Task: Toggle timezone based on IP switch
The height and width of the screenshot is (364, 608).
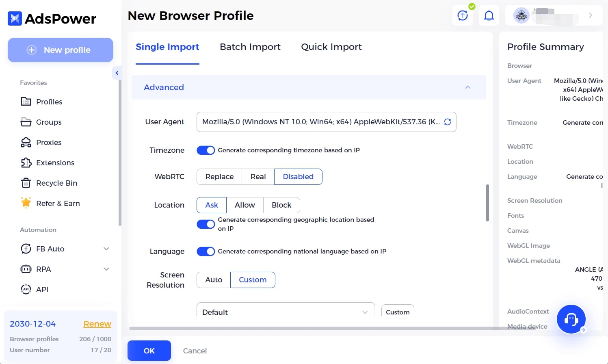Action: 206,150
